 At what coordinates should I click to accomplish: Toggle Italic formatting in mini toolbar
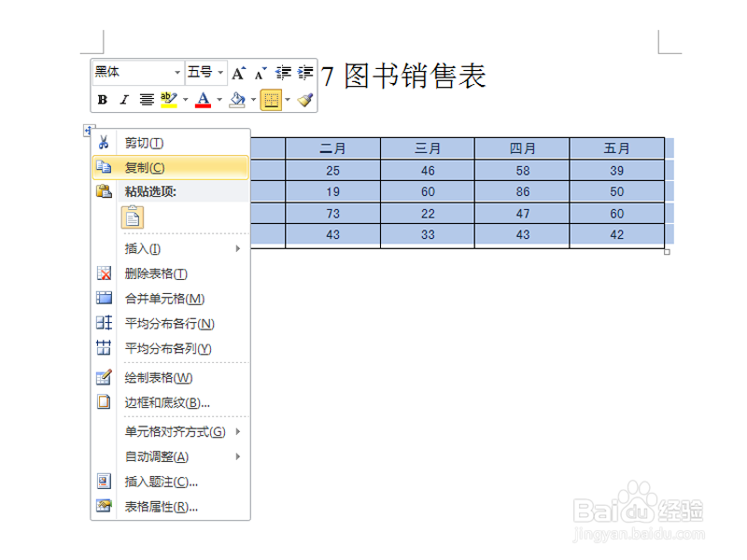point(124,100)
